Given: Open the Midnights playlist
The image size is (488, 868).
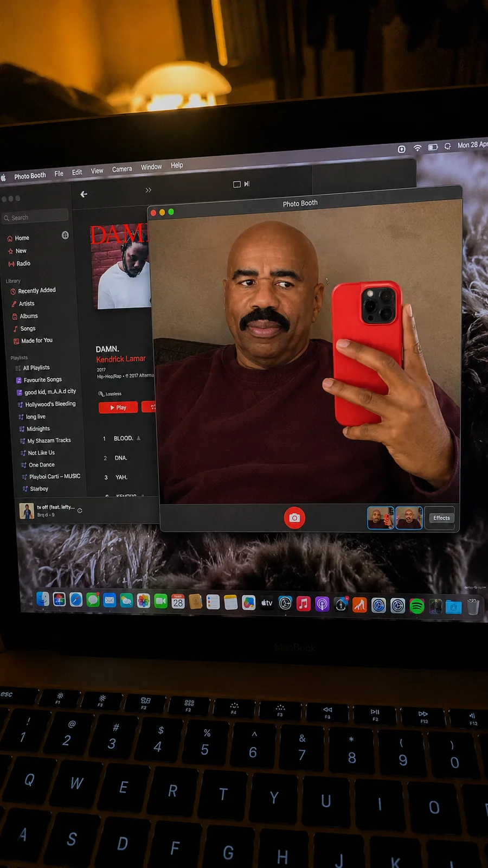Looking at the screenshot, I should pyautogui.click(x=34, y=429).
